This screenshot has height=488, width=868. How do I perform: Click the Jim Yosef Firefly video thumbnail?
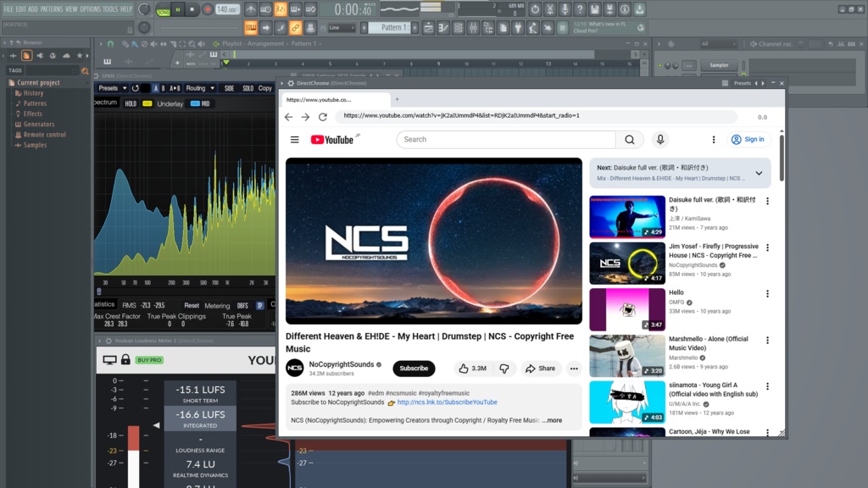(627, 263)
